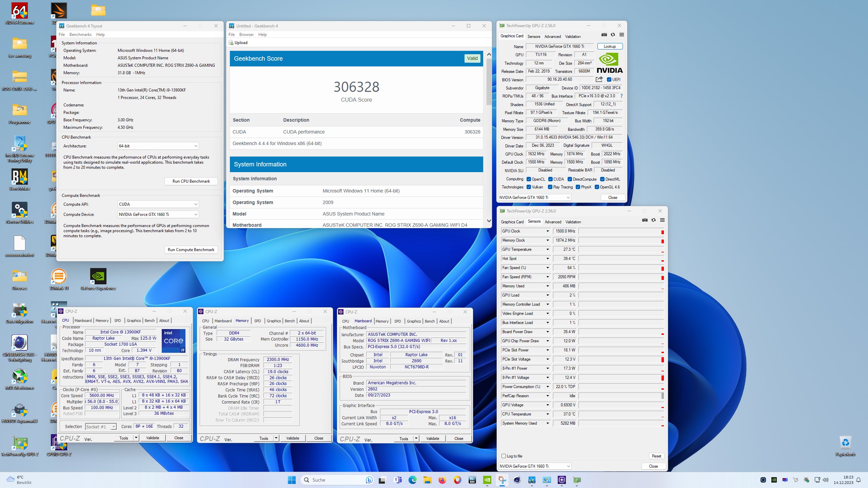This screenshot has height=488, width=868.
Task: Click Bus Interface question mark in GPU-Z
Action: pos(622,96)
